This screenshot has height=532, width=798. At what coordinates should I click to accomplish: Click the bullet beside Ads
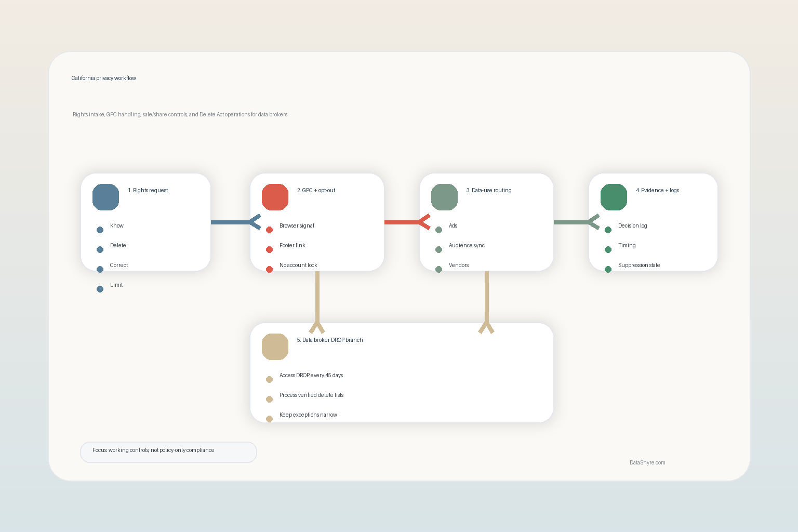(438, 230)
